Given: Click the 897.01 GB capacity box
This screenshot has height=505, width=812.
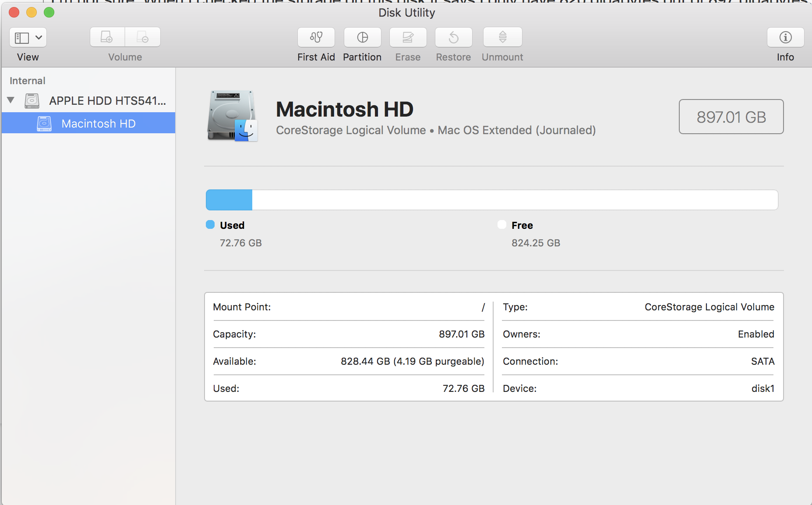Looking at the screenshot, I should point(731,117).
